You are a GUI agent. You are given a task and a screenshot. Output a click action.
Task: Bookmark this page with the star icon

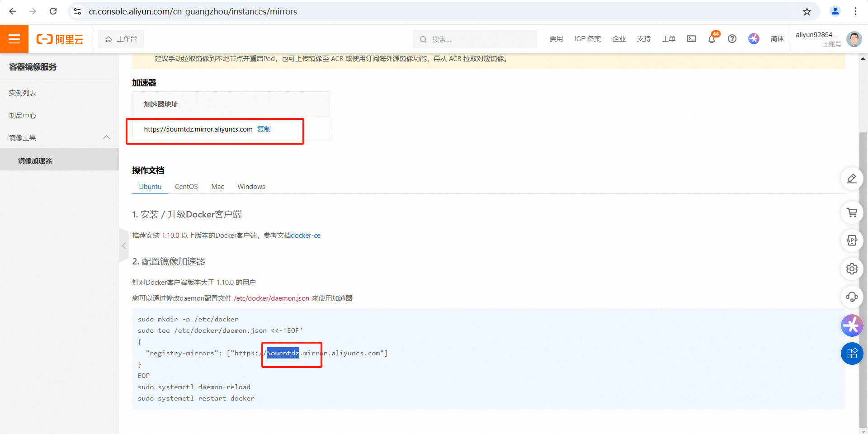(x=807, y=11)
